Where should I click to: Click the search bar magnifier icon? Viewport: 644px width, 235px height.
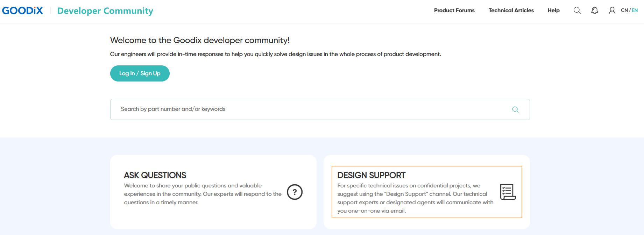[515, 109]
